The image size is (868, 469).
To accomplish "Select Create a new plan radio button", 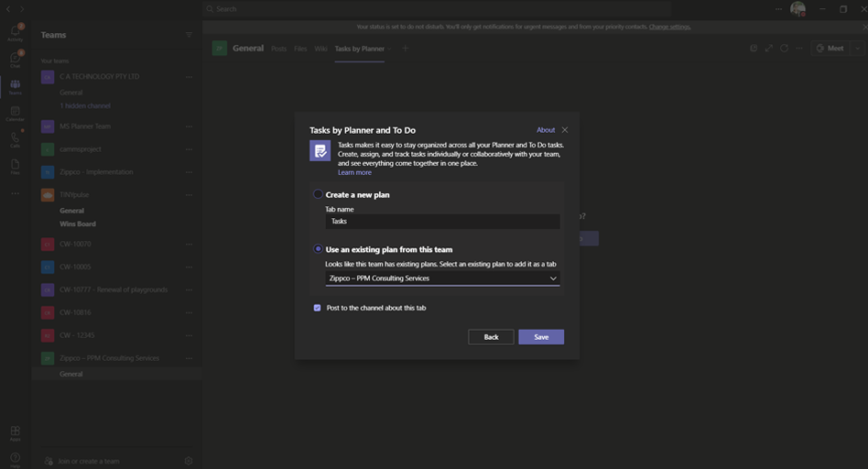I will 318,194.
